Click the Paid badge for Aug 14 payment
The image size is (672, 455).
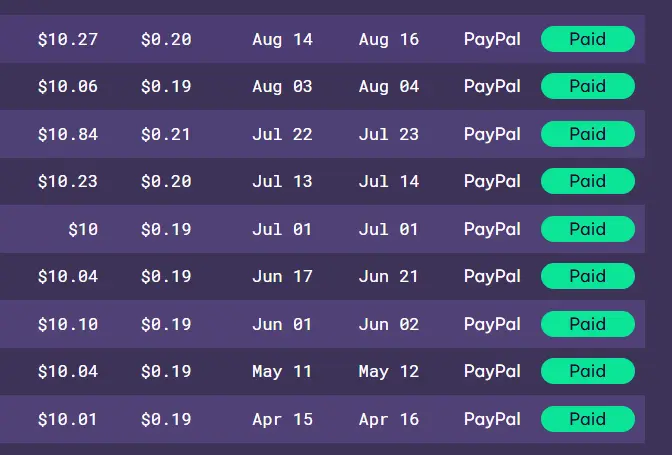tap(588, 39)
